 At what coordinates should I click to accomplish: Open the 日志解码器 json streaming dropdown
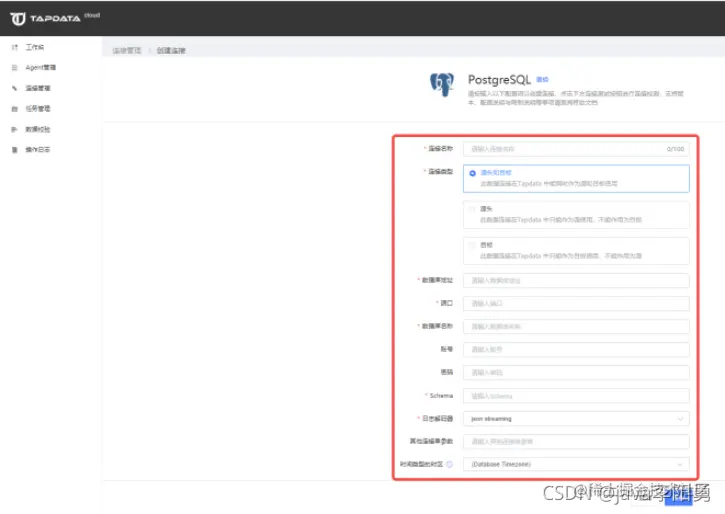[576, 419]
